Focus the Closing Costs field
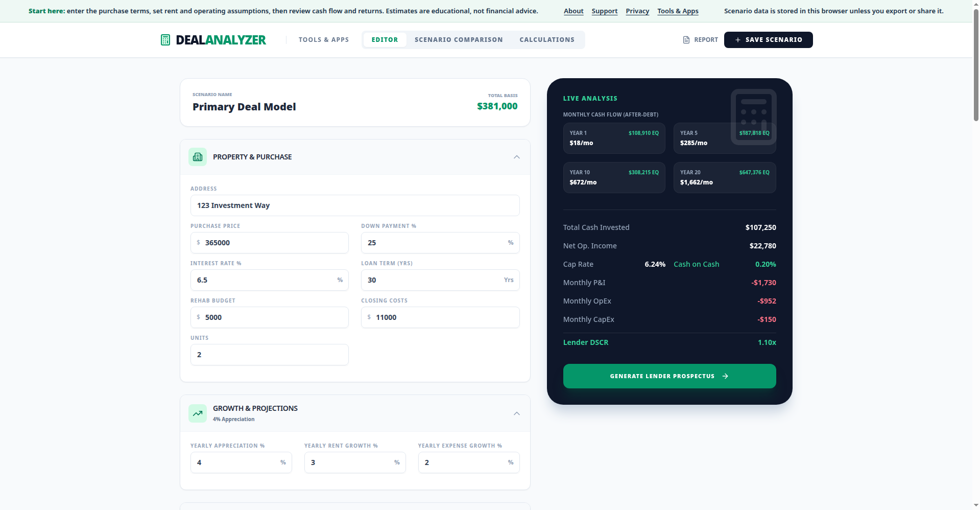This screenshot has height=510, width=980. point(440,317)
